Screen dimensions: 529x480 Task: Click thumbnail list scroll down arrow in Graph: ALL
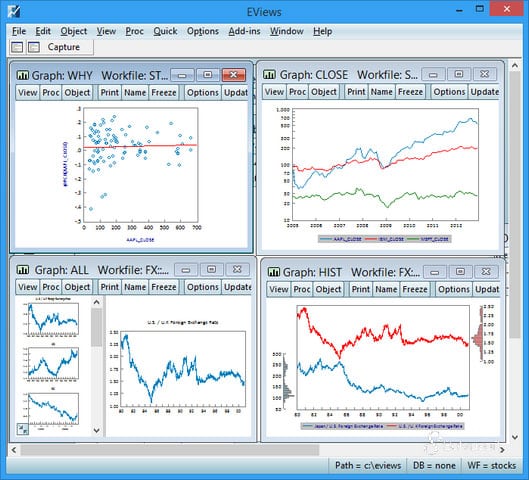(96, 430)
